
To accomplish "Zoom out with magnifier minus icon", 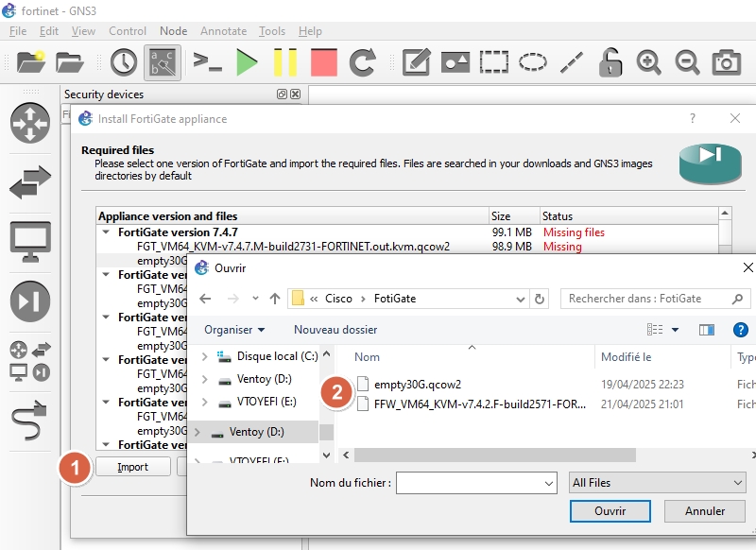I will tap(687, 62).
